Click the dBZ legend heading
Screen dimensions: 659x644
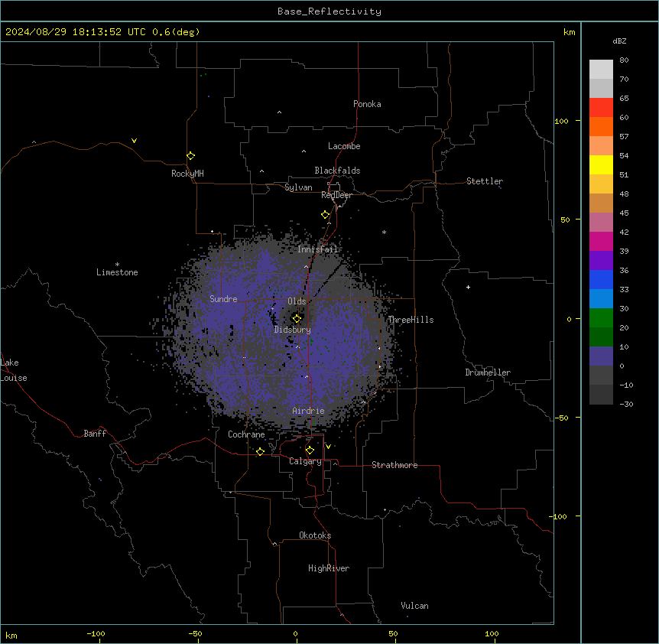(x=619, y=41)
